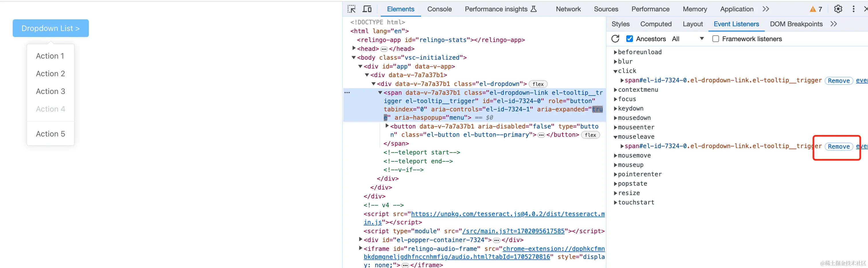868x268 pixels.
Task: Click the flex badge on el-dropdown div
Action: (538, 84)
